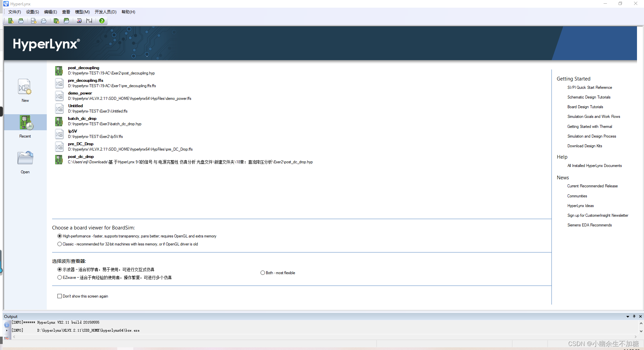Open Board Design Tutorials link
Viewport: 644px width, 350px height.
click(585, 107)
